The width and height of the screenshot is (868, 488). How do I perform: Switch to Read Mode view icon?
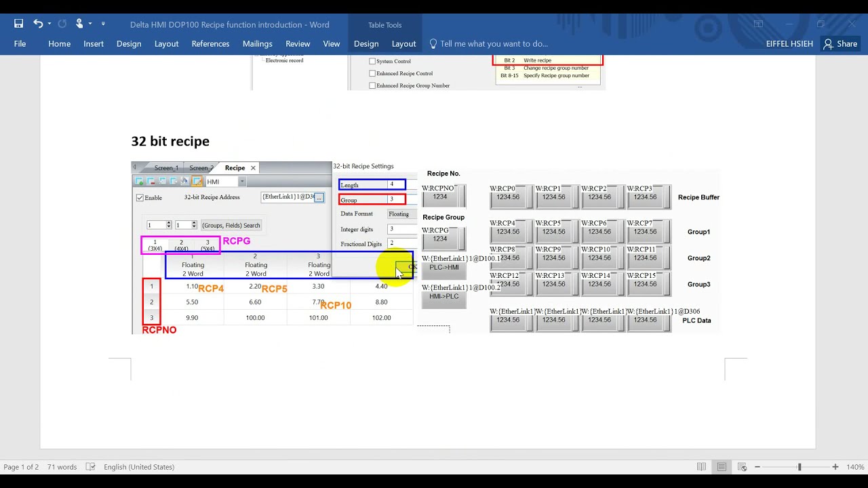pyautogui.click(x=701, y=467)
